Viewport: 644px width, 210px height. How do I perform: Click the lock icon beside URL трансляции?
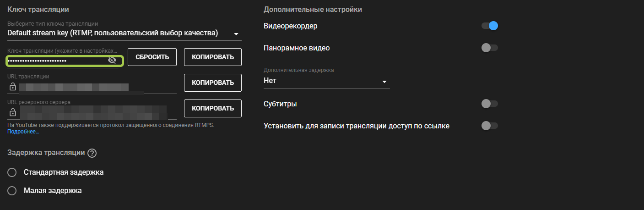coord(13,87)
